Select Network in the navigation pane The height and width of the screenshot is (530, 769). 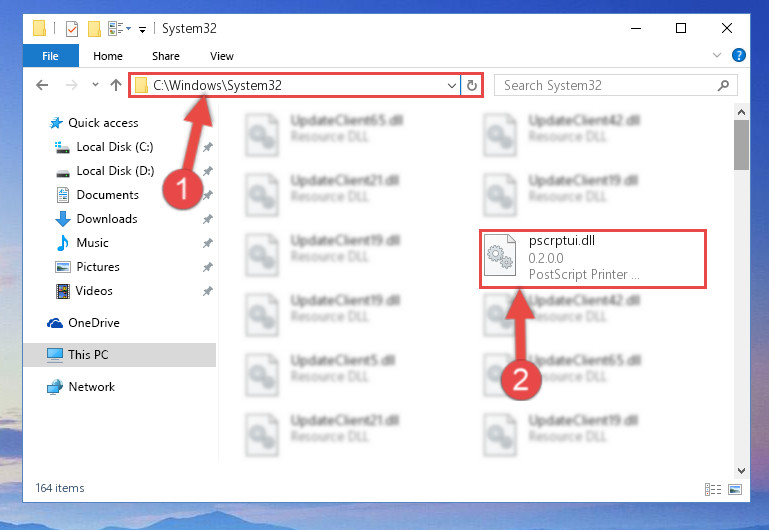(91, 387)
